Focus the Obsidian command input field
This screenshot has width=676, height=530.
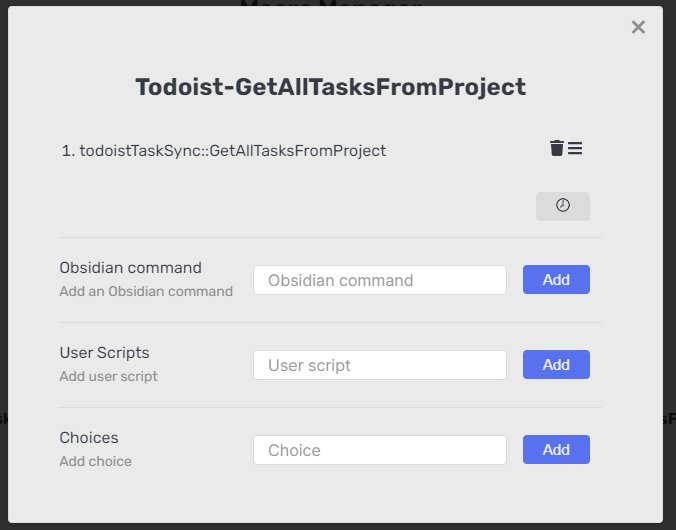tap(380, 280)
